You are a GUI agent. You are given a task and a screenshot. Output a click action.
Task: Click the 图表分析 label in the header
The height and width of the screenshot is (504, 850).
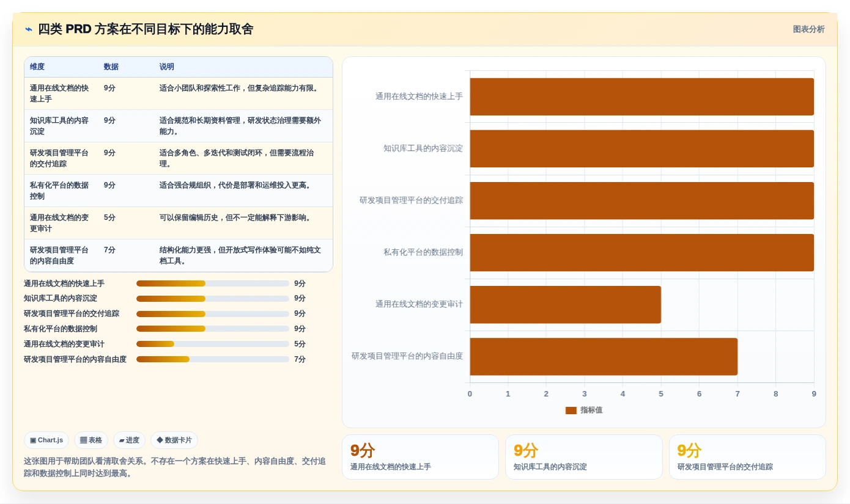pos(808,29)
